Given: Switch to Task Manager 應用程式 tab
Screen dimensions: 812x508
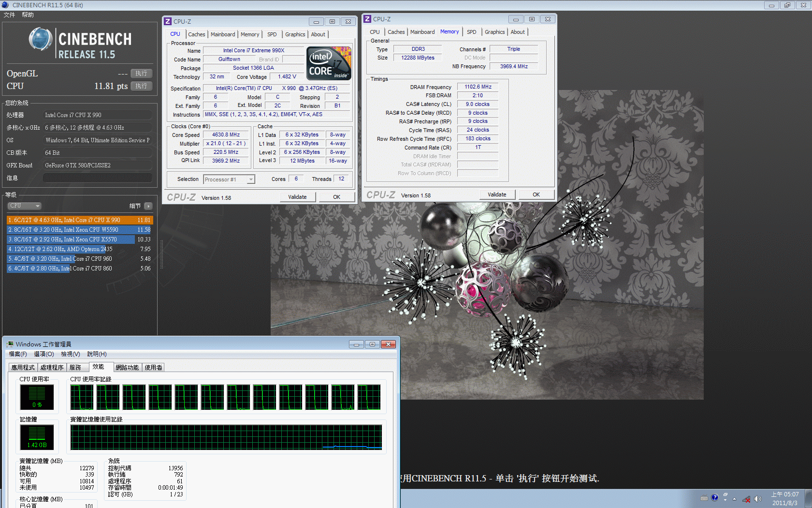Looking at the screenshot, I should [x=23, y=368].
